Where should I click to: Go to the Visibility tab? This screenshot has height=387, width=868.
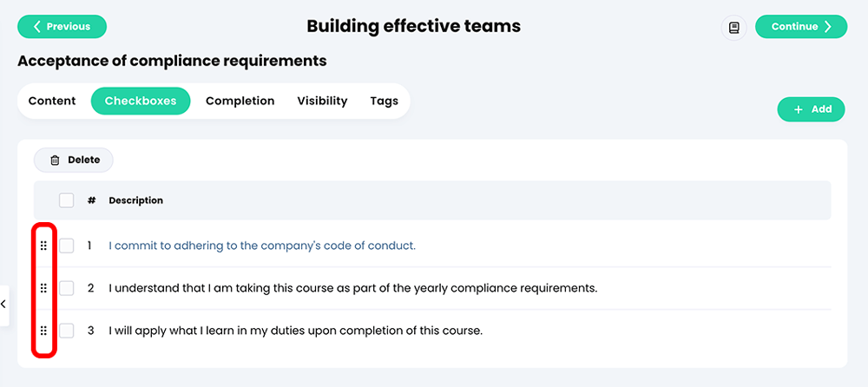(x=322, y=101)
